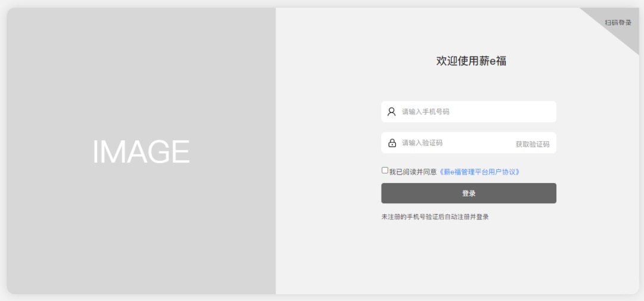Switch to 扫码登录 QR login

pos(618,23)
